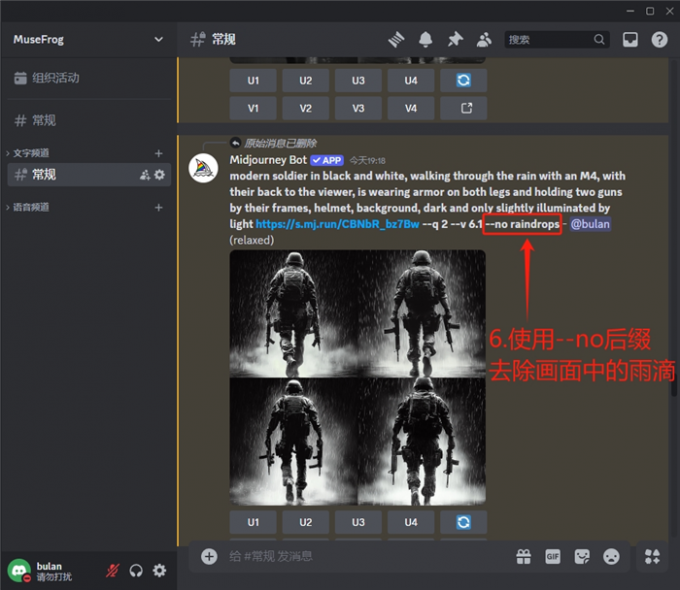Click V3 variation button
Viewport: 680px width, 590px height.
pos(358,108)
